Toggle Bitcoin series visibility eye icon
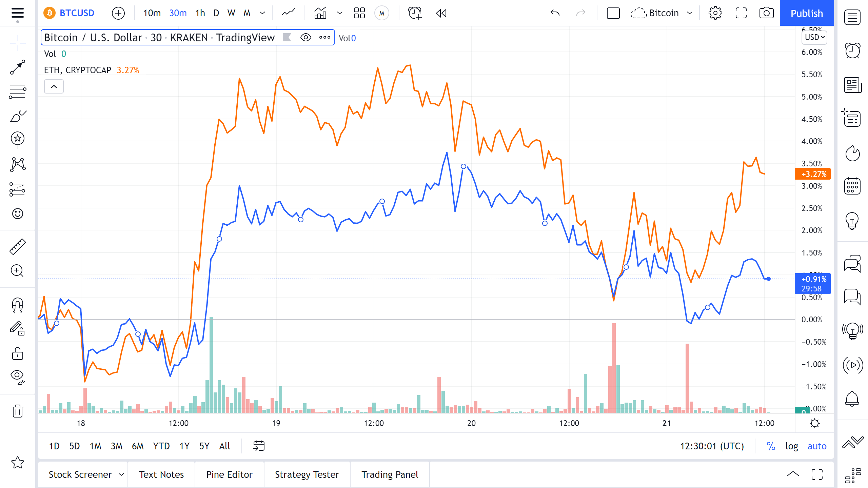The height and width of the screenshot is (488, 868). [x=305, y=37]
